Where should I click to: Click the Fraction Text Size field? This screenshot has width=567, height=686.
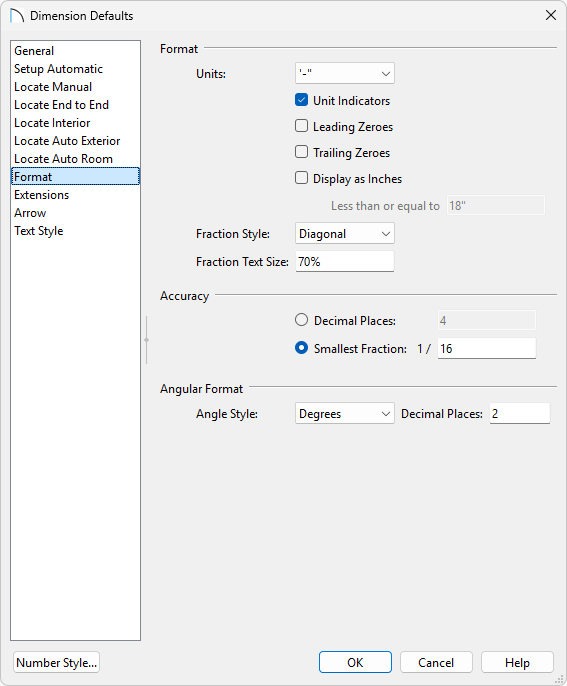point(345,261)
